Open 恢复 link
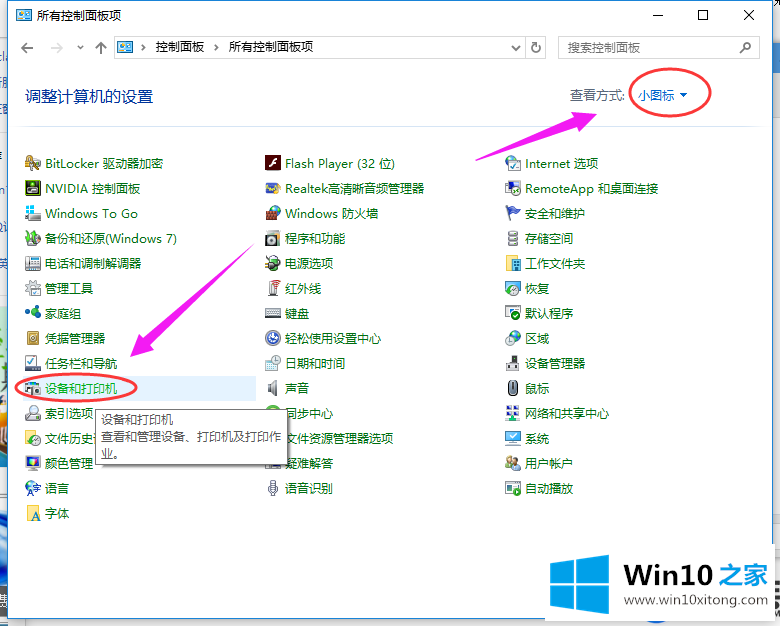The width and height of the screenshot is (780, 626). (x=537, y=288)
